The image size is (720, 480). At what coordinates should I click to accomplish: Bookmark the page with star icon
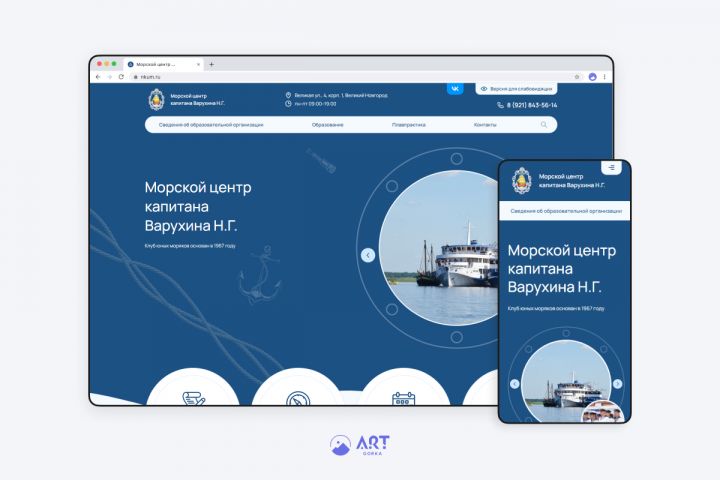577,77
